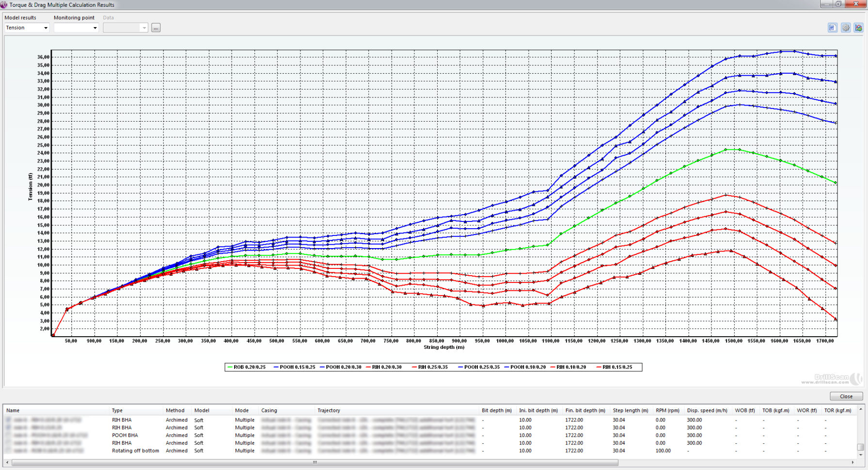
Task: Select the chart display icon
Action: point(859,28)
